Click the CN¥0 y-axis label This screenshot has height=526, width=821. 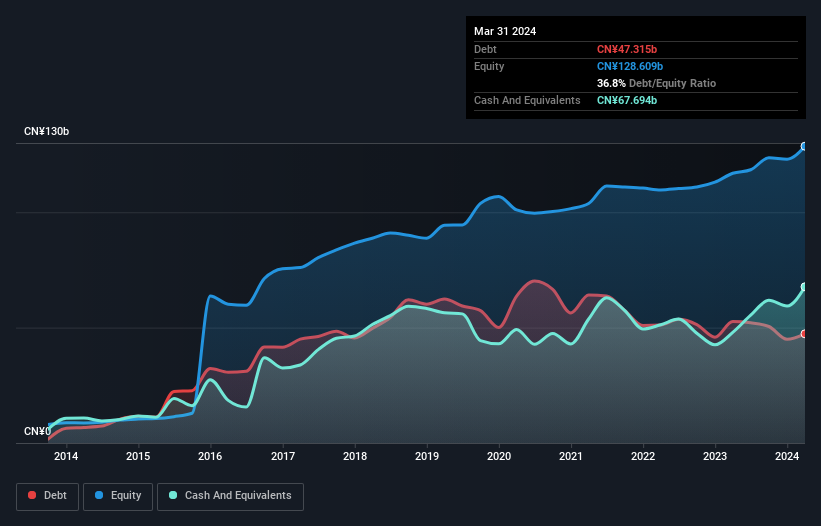click(37, 431)
